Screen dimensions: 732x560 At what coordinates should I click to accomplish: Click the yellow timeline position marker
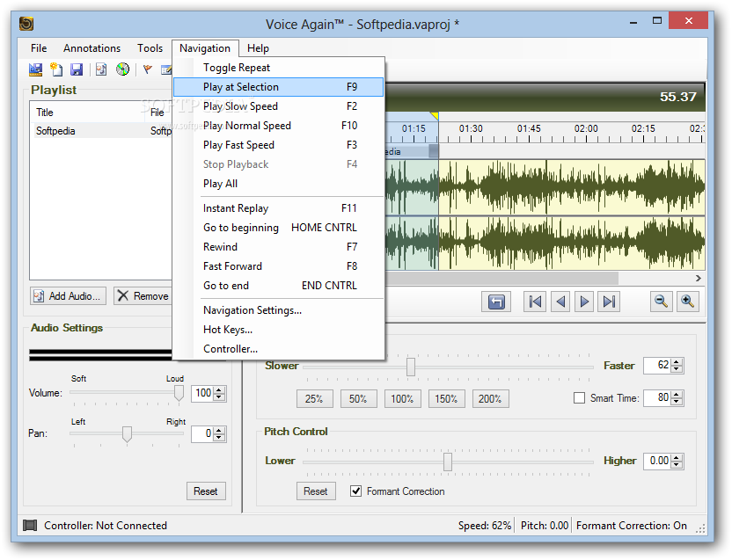435,115
